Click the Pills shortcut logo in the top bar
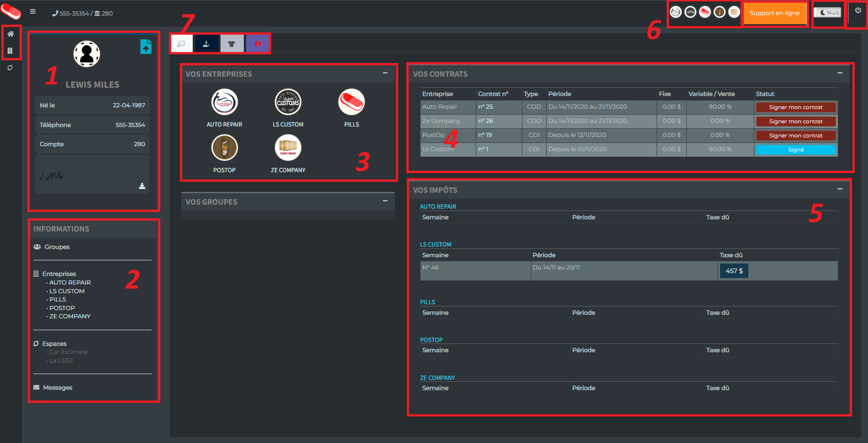This screenshot has width=868, height=443. pyautogui.click(x=705, y=12)
